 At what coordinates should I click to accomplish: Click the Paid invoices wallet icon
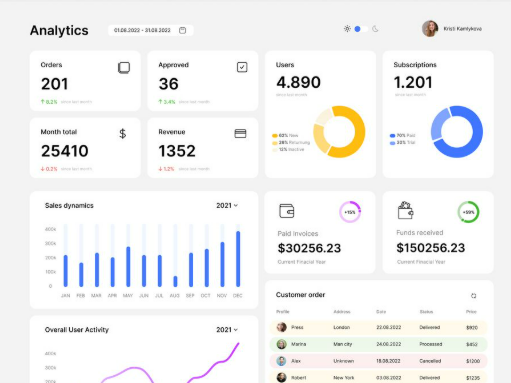286,211
